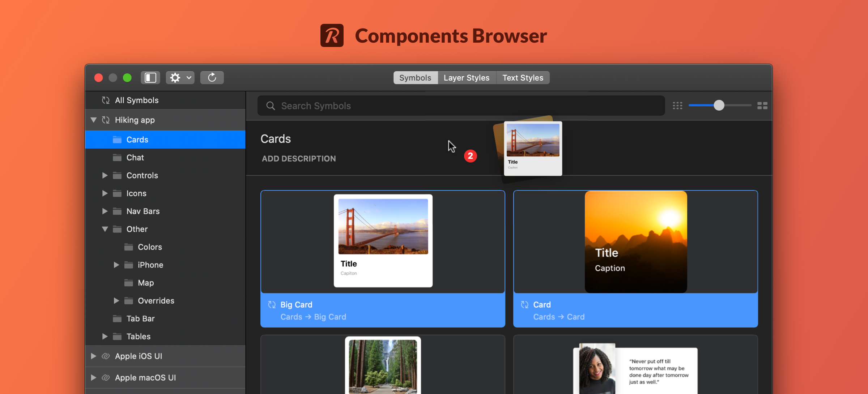Select the Other folder label
The width and height of the screenshot is (868, 394).
pos(137,229)
